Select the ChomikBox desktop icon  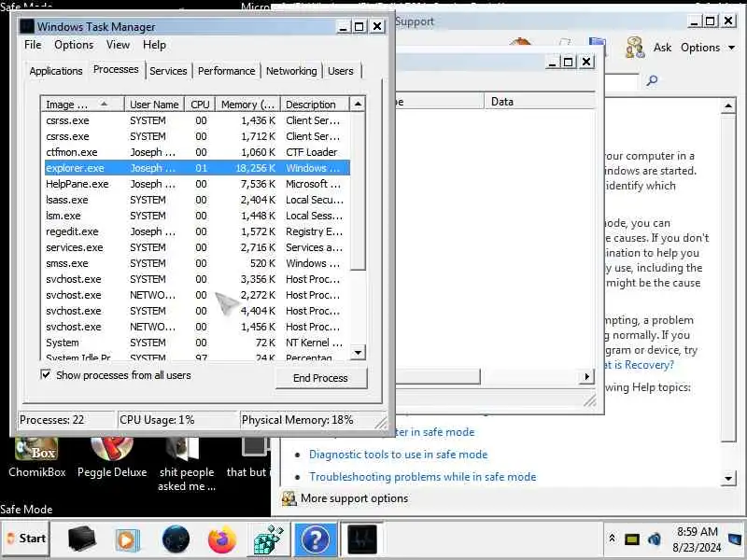36,457
